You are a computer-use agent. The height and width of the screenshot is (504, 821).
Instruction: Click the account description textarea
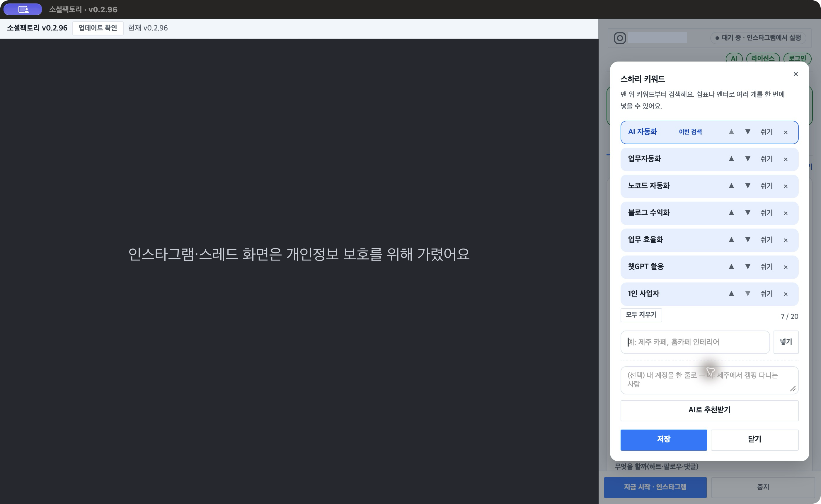pos(709,380)
